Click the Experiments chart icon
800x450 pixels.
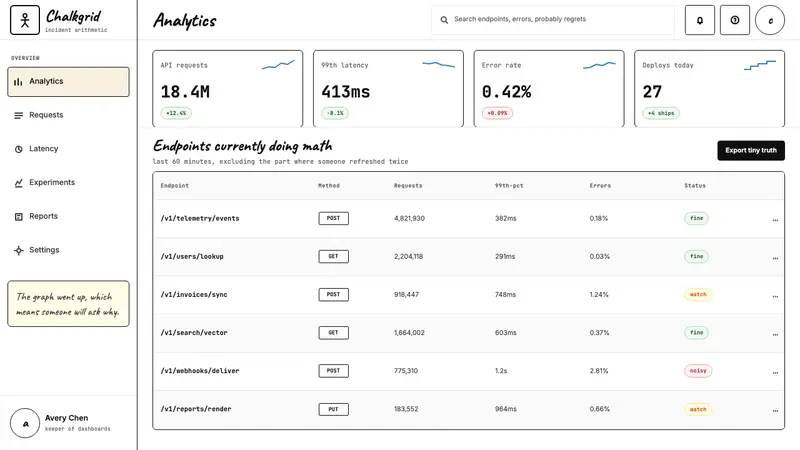[19, 183]
